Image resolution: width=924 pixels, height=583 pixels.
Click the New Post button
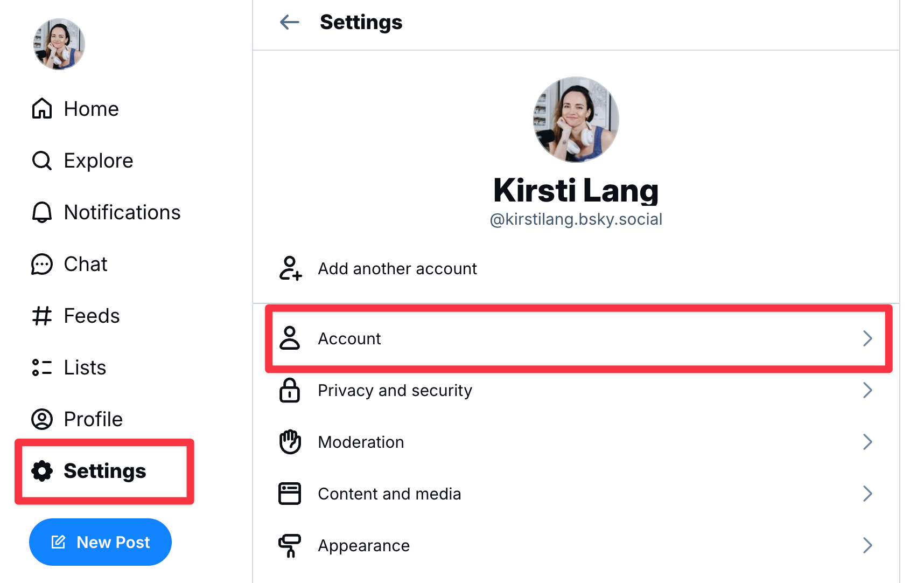coord(100,542)
